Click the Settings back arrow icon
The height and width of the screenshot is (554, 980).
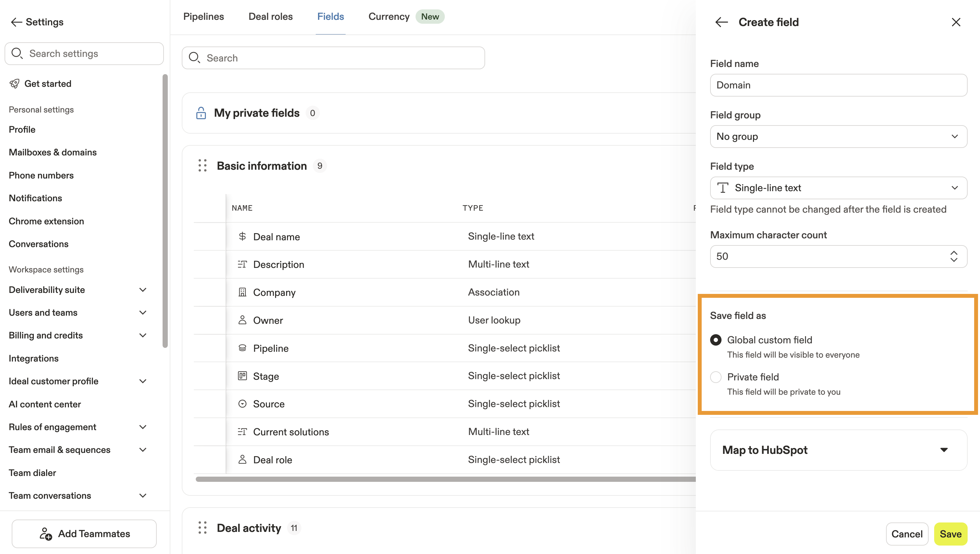tap(16, 22)
